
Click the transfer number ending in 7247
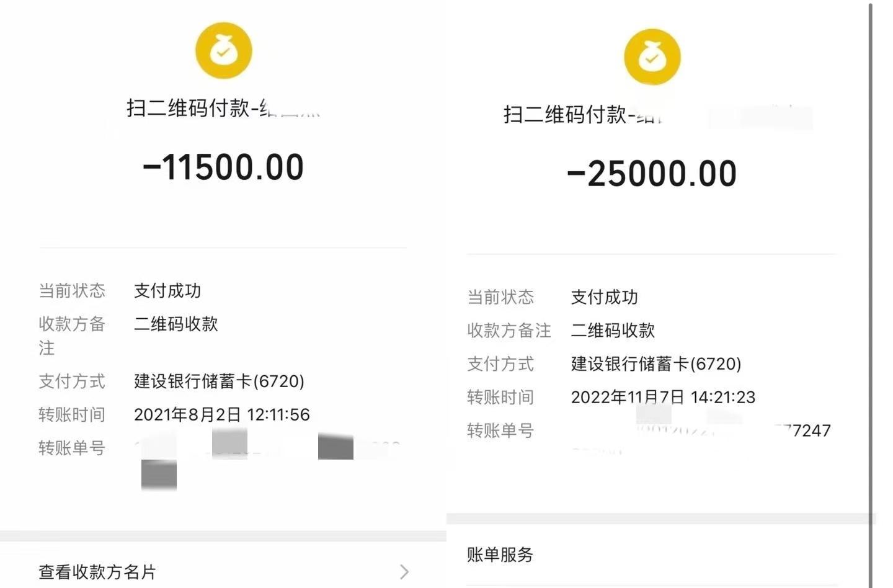tap(806, 430)
